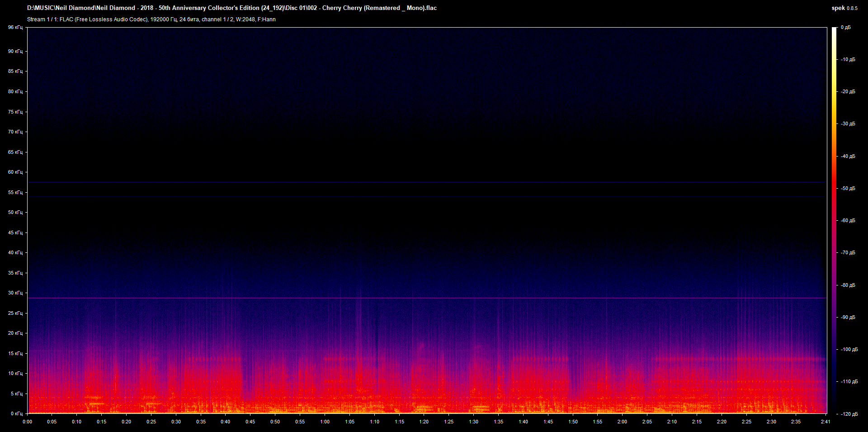Click the 0 кГц frequency axis label
The width and height of the screenshot is (868, 432).
[x=16, y=413]
